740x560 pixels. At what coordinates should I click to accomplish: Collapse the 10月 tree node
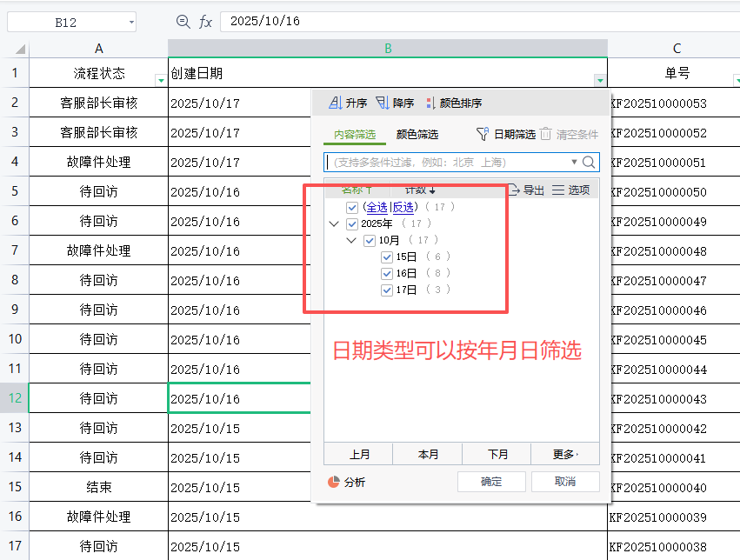click(x=351, y=241)
